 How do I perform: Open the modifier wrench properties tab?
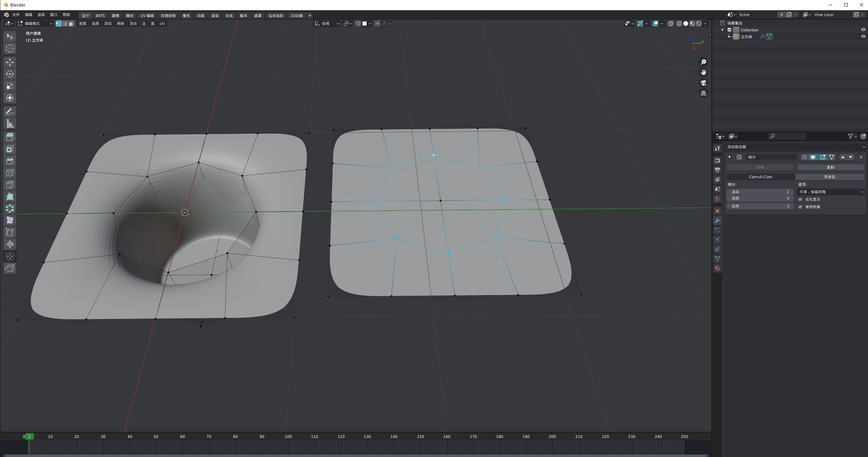[717, 220]
